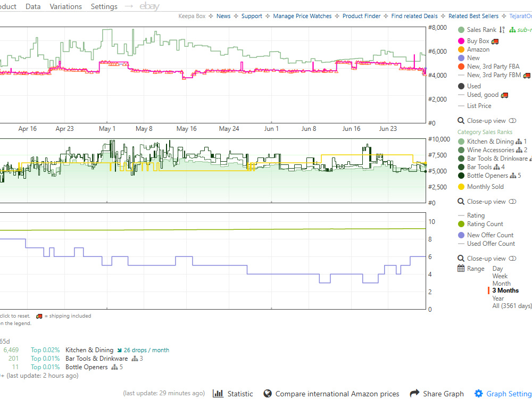Toggle Amazon orange legend dot

(x=461, y=49)
